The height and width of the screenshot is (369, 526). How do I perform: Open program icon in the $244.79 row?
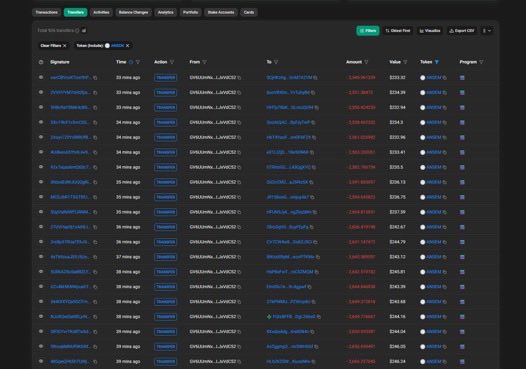pos(462,242)
